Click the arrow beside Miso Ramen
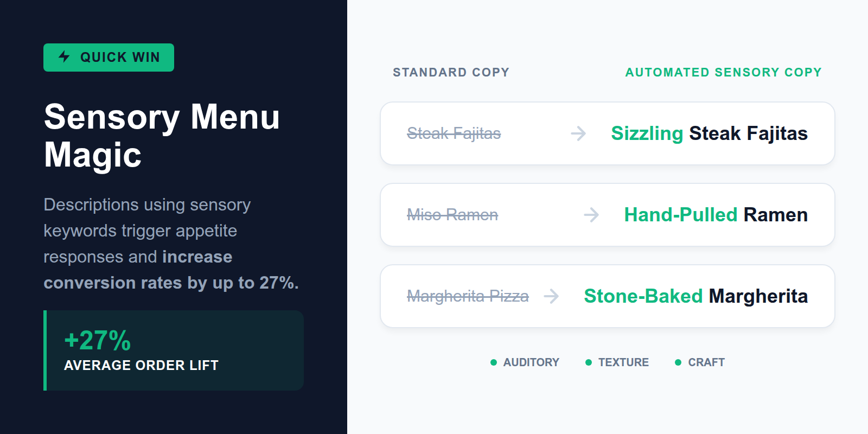The image size is (868, 434). point(591,215)
